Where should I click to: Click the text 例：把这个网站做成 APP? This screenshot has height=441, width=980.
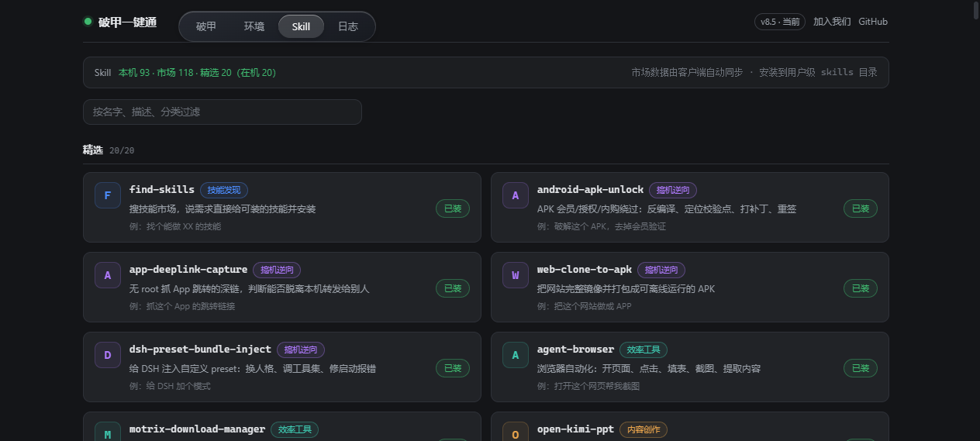pos(585,306)
